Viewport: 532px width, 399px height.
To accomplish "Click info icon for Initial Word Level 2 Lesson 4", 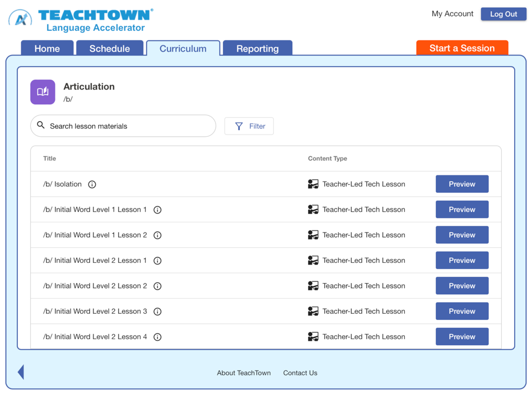I will [157, 337].
